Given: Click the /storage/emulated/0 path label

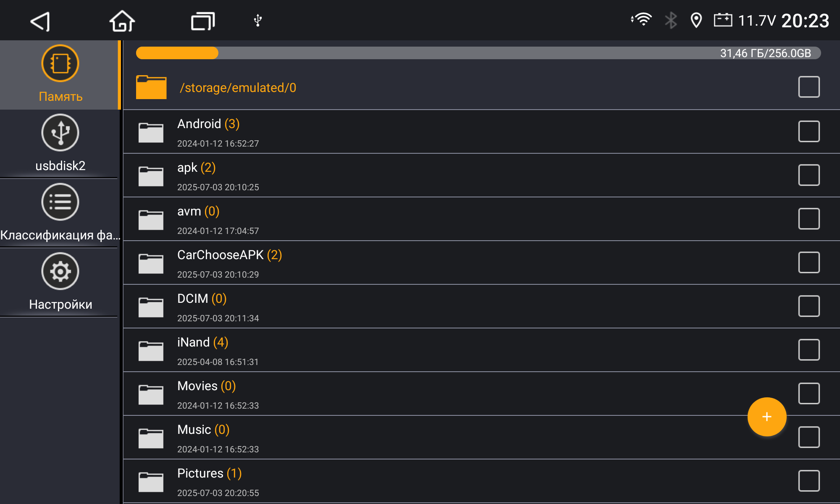Looking at the screenshot, I should tap(238, 87).
